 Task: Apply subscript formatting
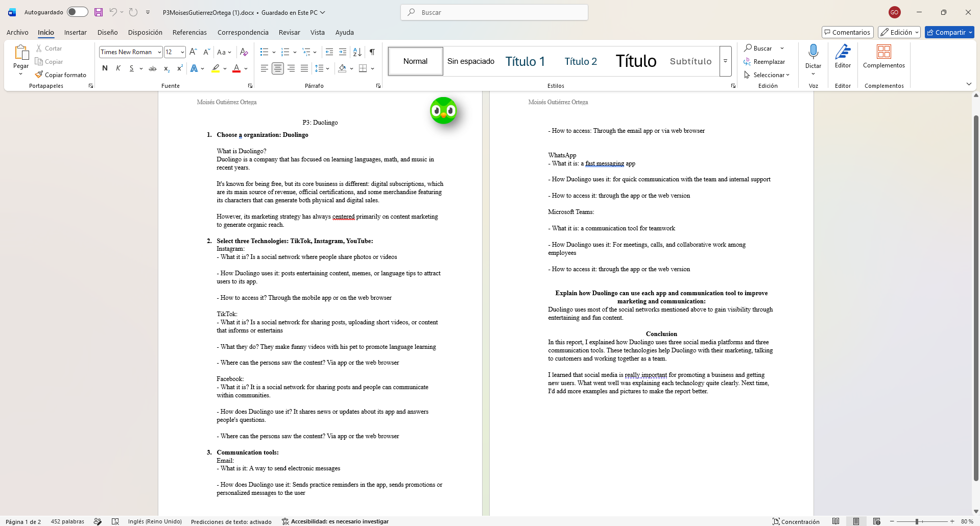(x=166, y=68)
